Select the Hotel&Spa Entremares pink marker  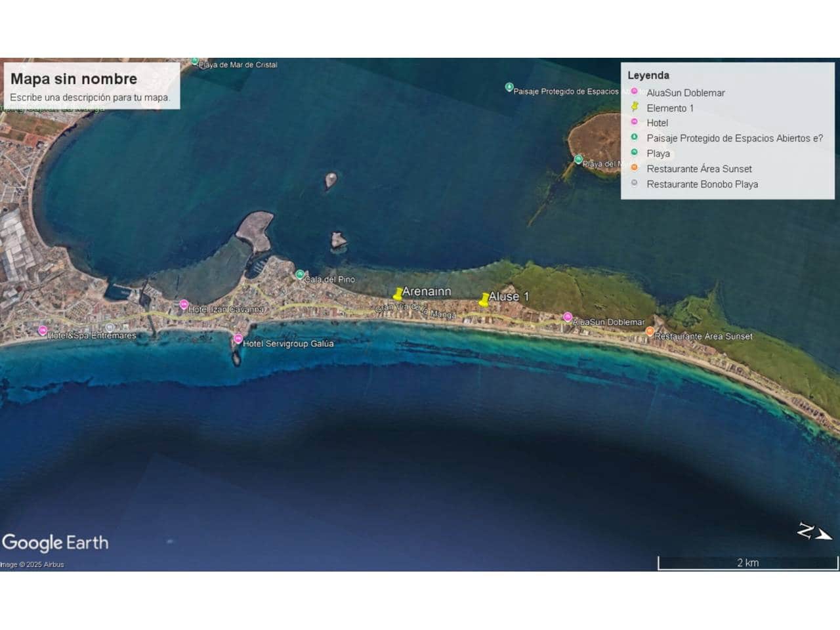click(43, 331)
